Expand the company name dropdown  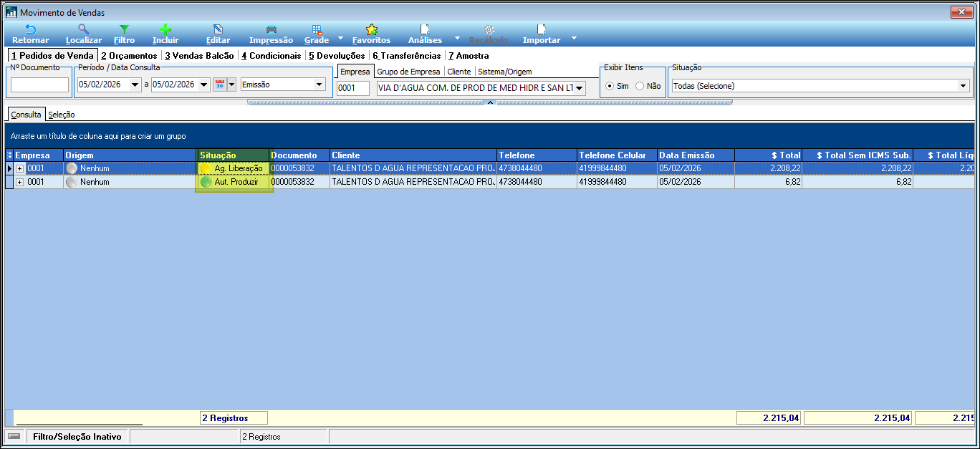[579, 88]
